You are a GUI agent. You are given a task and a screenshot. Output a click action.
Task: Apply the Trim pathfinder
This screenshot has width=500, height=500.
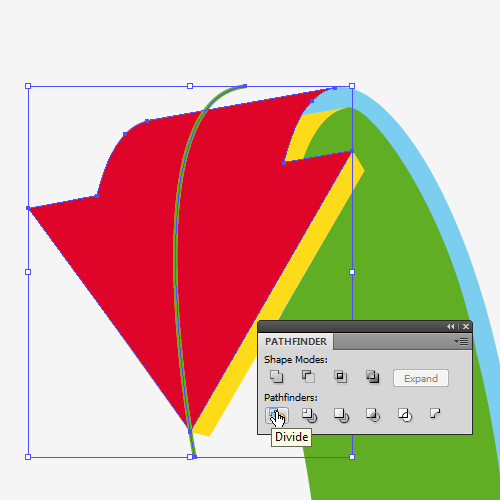[x=309, y=415]
